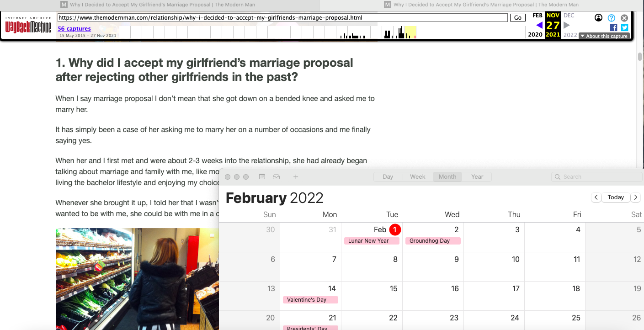Image resolution: width=644 pixels, height=330 pixels.
Task: Click the Wayback Machine logo
Action: coord(28,25)
